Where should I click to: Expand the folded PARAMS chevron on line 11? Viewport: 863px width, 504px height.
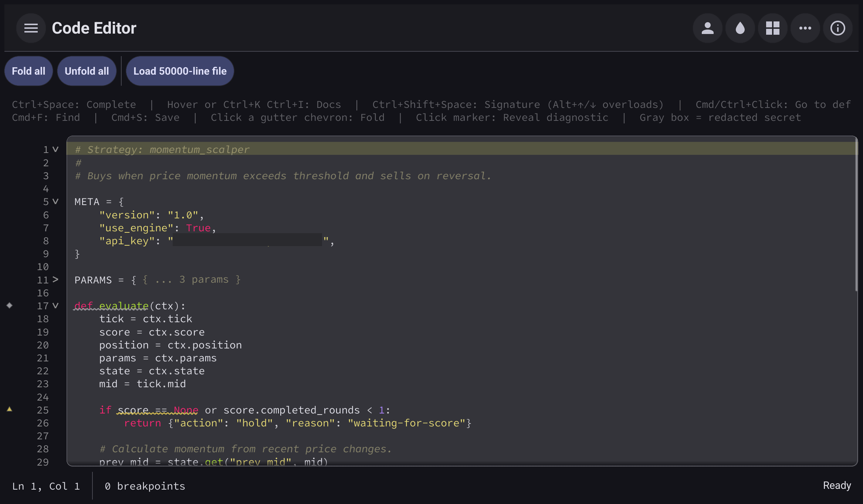click(55, 279)
